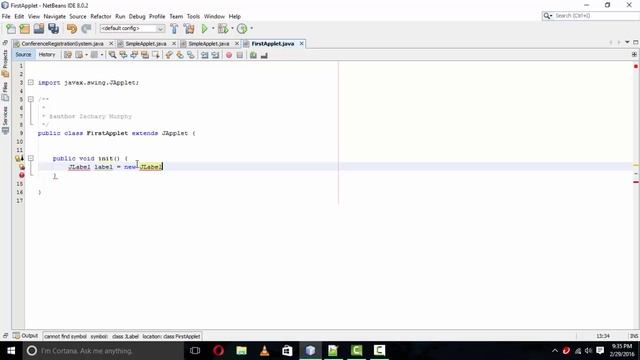Viewport: 640px width, 360px height.
Task: Click the Find Previous Occurrence icon
Action: (x=123, y=55)
